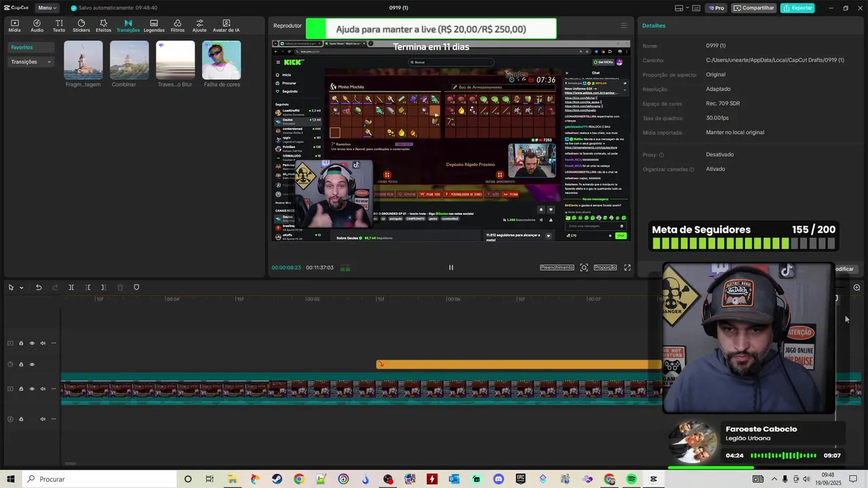The width and height of the screenshot is (868, 488).
Task: Open the Avatar de IA panel
Action: tap(226, 26)
